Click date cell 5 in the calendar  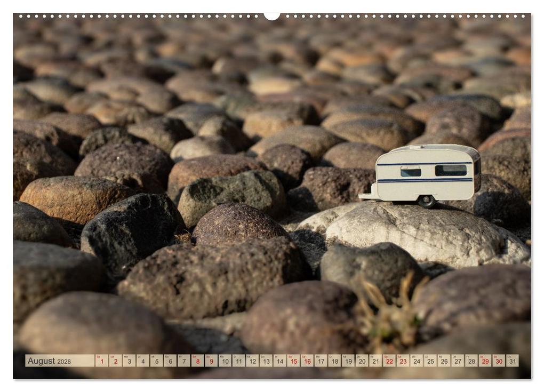coord(156,361)
